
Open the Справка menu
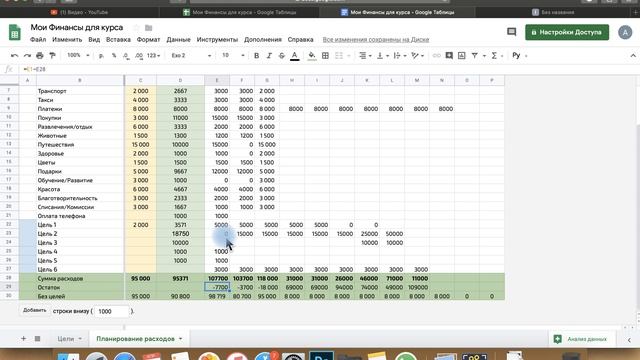[x=300, y=40]
